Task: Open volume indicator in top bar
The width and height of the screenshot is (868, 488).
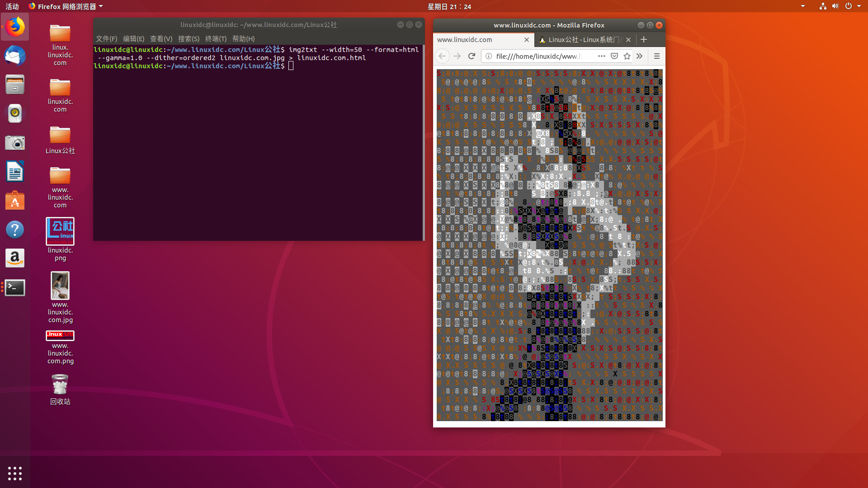Action: [835, 6]
